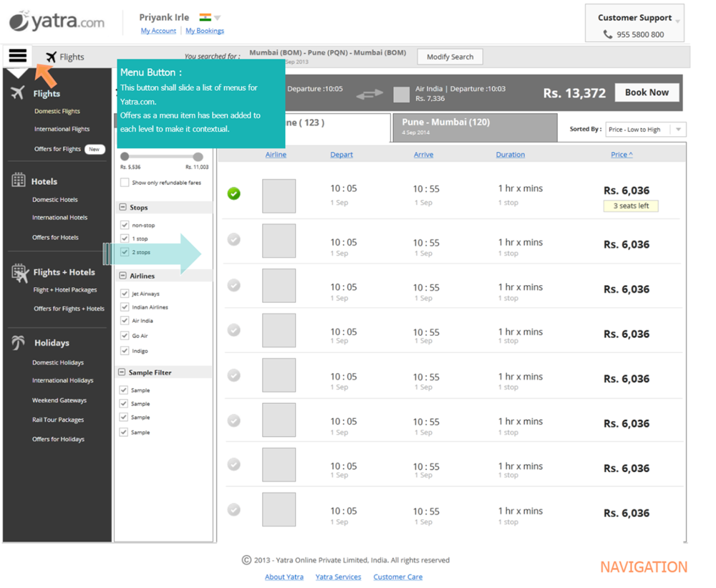
Task: Toggle Indigo filter checkbox
Action: click(124, 350)
